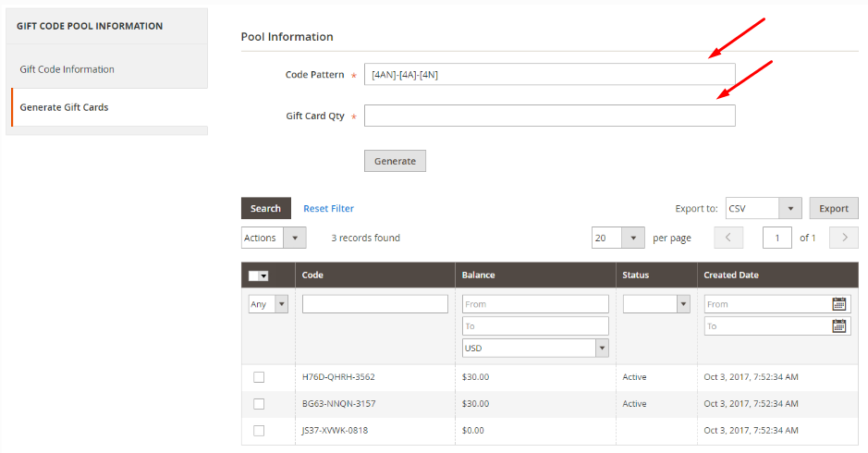The image size is (868, 453).
Task: Click Active status in BG63-NNQN-3157 row
Action: coord(634,404)
